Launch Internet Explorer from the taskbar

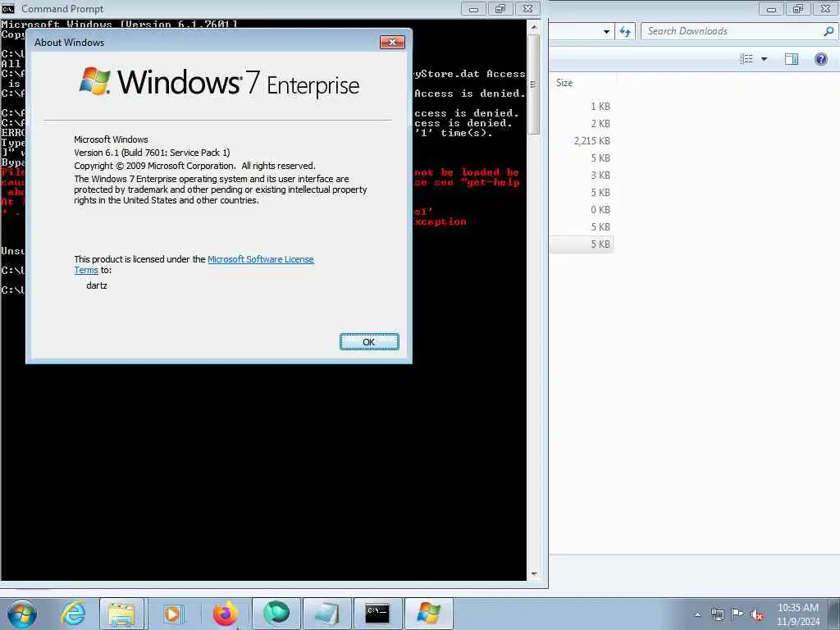[x=73, y=614]
